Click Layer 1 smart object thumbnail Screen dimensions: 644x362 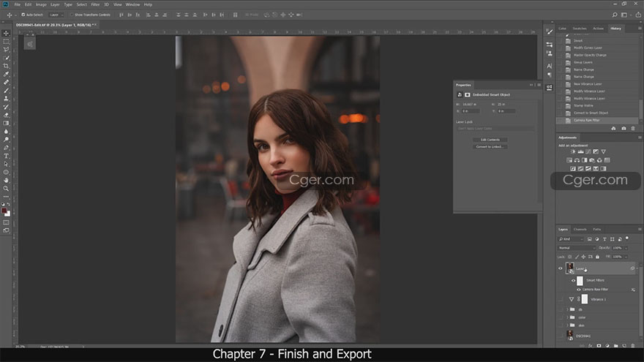tap(570, 268)
